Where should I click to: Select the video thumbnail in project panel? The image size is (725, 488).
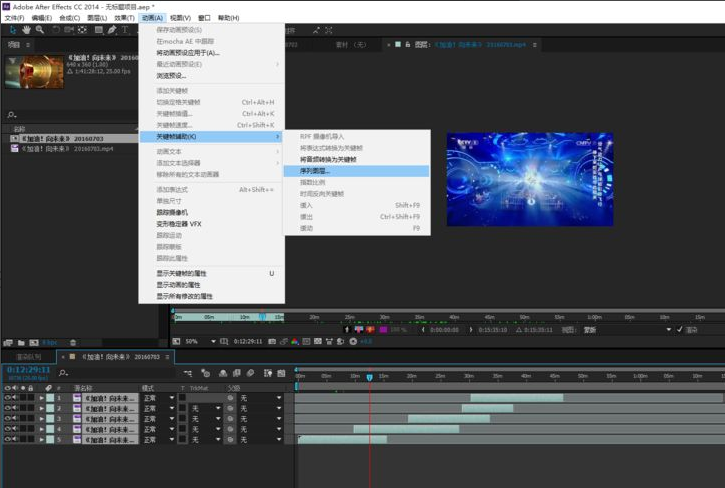34,71
